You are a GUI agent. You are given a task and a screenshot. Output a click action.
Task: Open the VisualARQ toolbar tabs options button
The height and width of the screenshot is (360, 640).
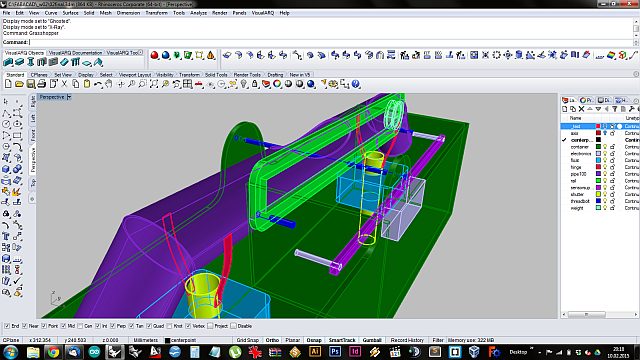click(140, 53)
